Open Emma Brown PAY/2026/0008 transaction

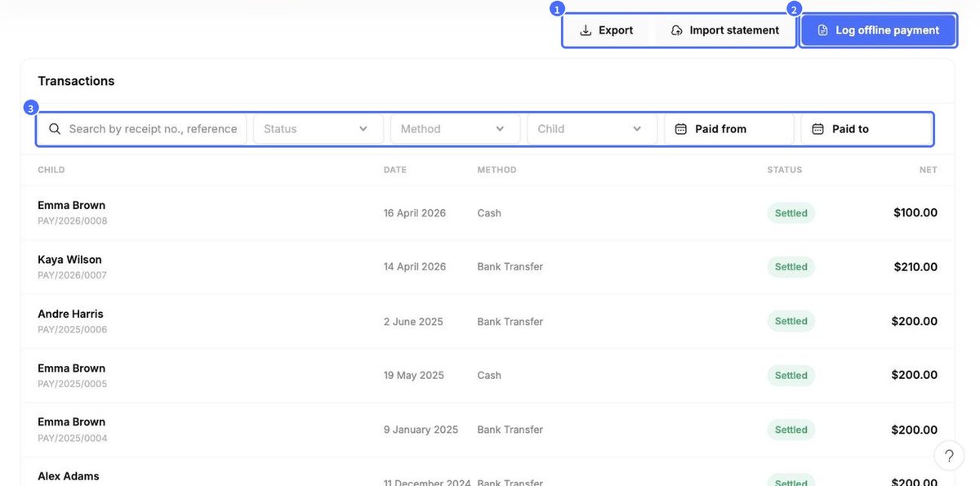(x=488, y=213)
